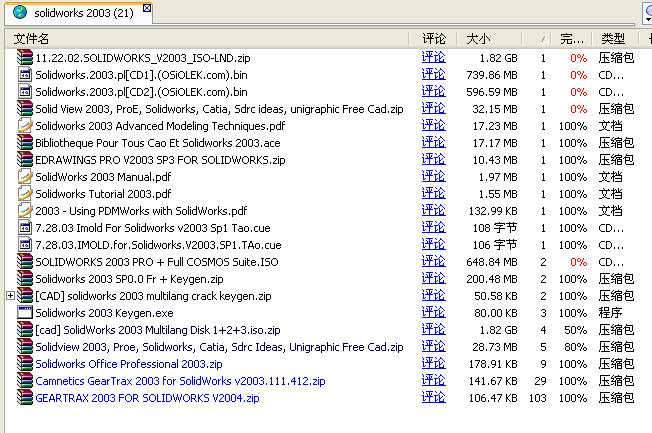Screen dimensions: 652x433
Task: Click archive icon of GEARTRAX 2003 FOR SOLIDWORKS V2004.zip
Action: point(25,398)
